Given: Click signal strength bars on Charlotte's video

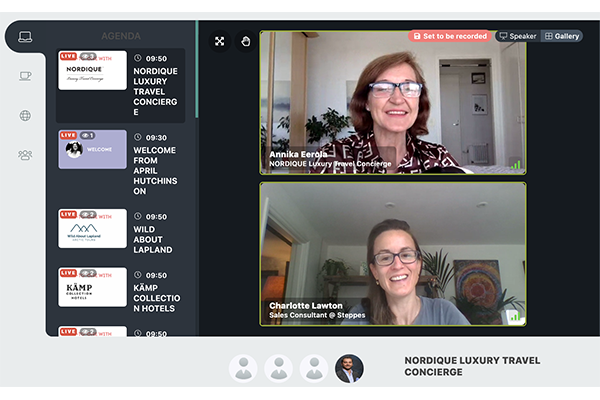Looking at the screenshot, I should (x=515, y=316).
